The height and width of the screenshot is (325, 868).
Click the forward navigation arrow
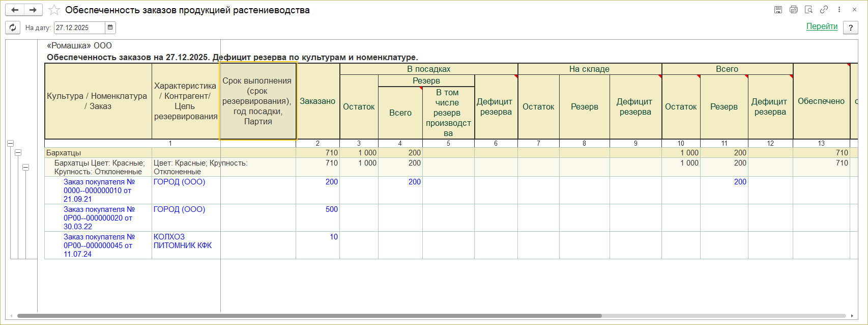click(x=33, y=10)
